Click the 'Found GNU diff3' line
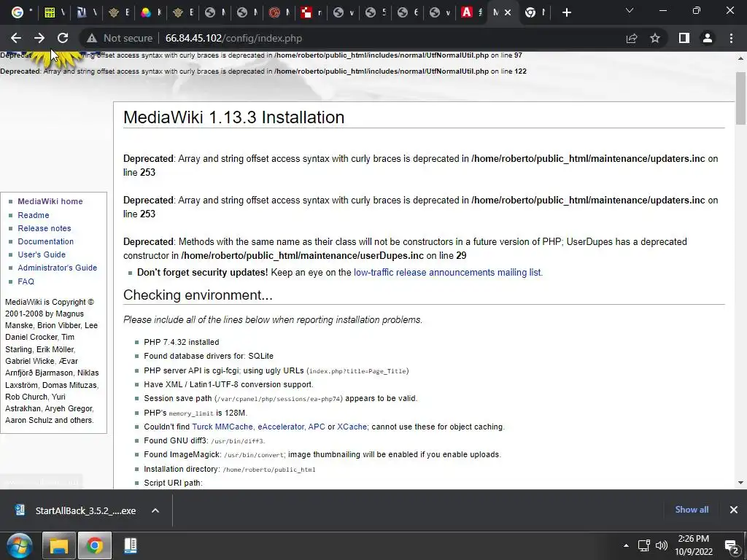This screenshot has width=747, height=560. (x=204, y=440)
